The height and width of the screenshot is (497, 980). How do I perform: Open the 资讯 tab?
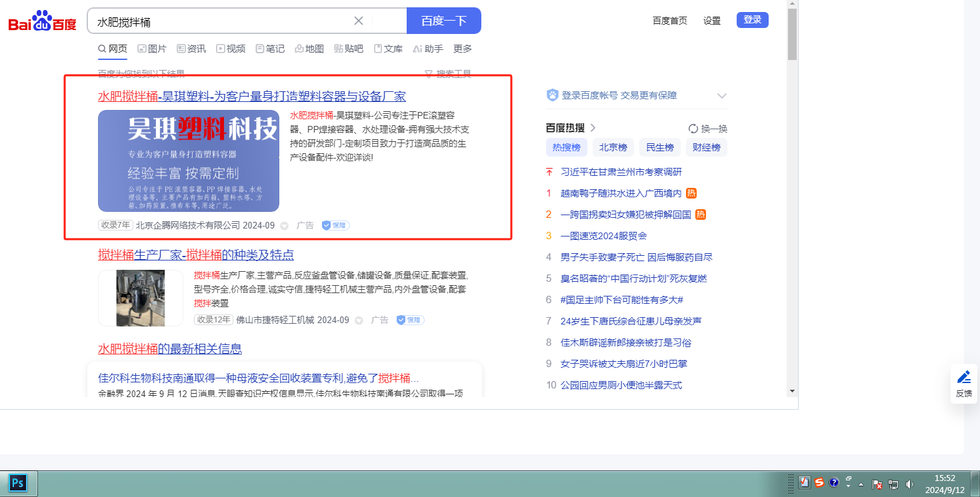tap(191, 49)
